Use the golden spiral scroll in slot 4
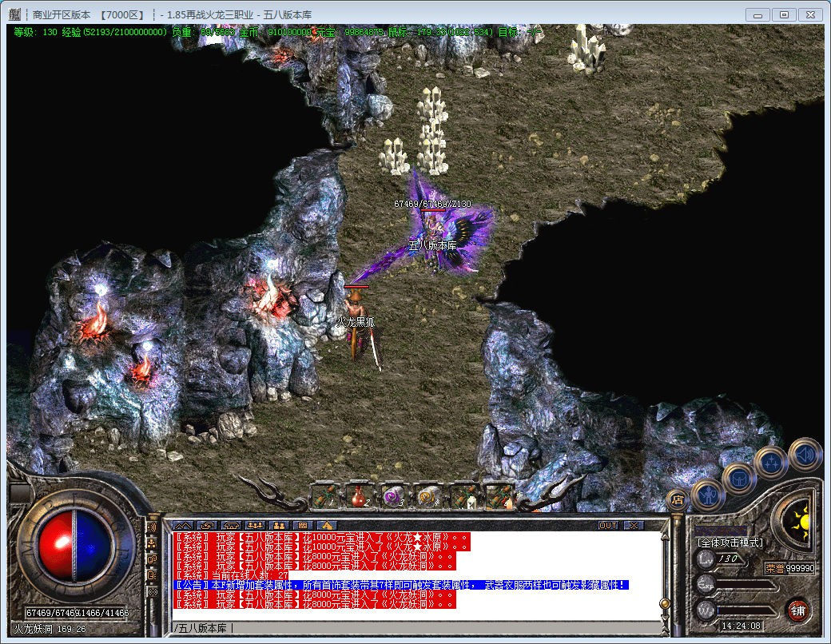The image size is (831, 644). 428,497
